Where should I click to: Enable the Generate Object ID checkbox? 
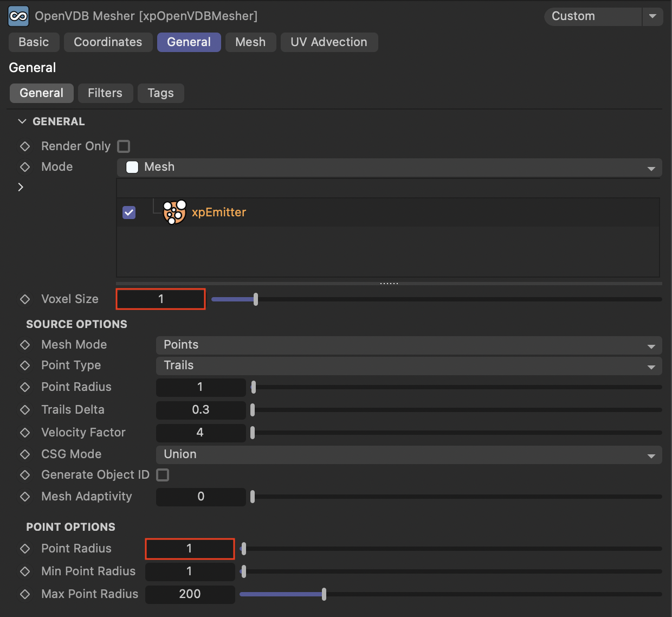click(163, 475)
